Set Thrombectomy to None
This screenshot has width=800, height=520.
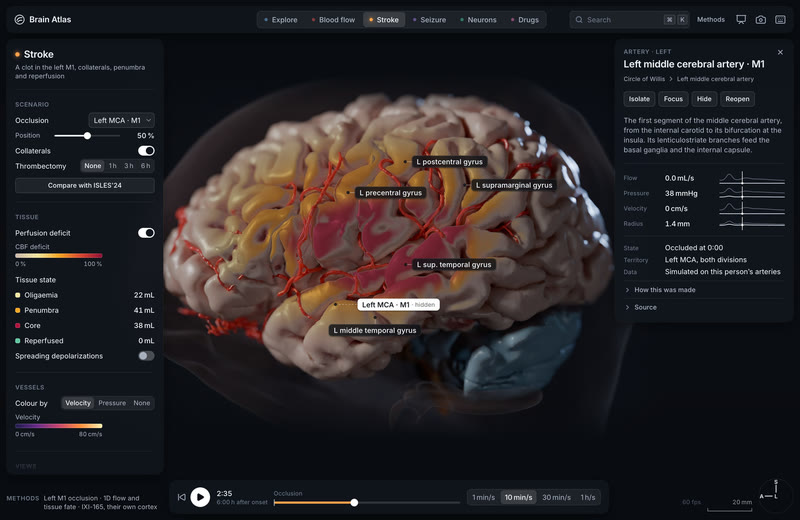pyautogui.click(x=92, y=166)
